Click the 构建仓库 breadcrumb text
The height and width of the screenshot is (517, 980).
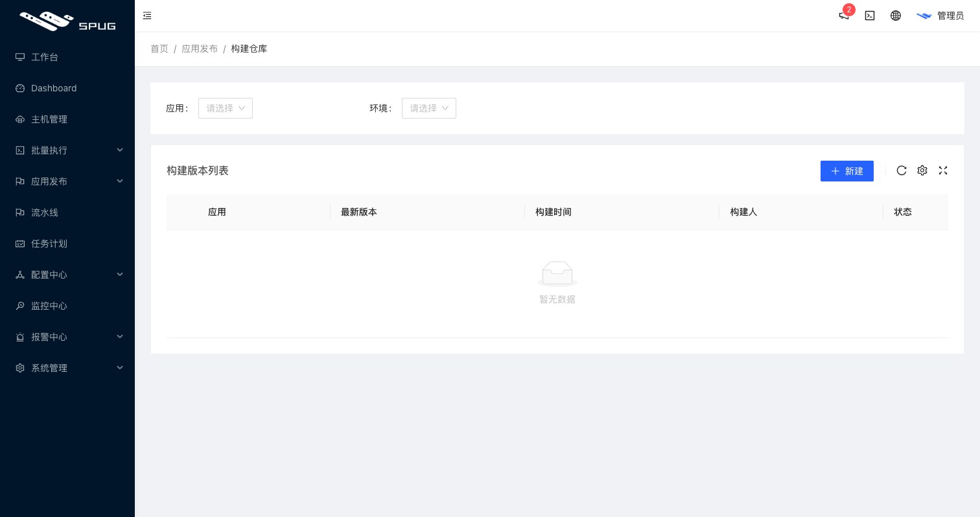tap(249, 49)
